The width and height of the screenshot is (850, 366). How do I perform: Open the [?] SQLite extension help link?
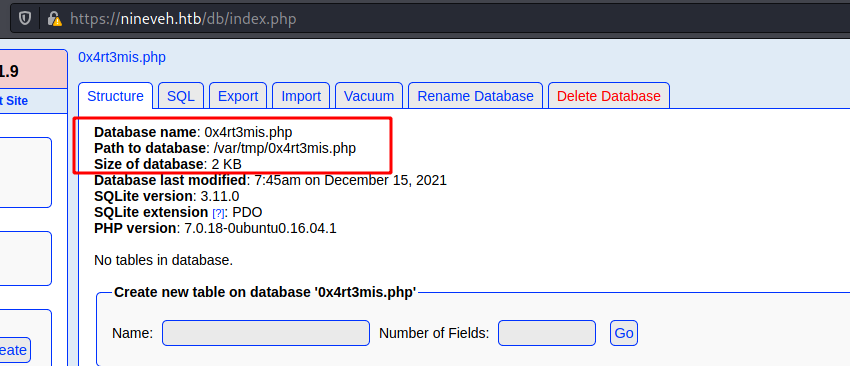(x=218, y=213)
